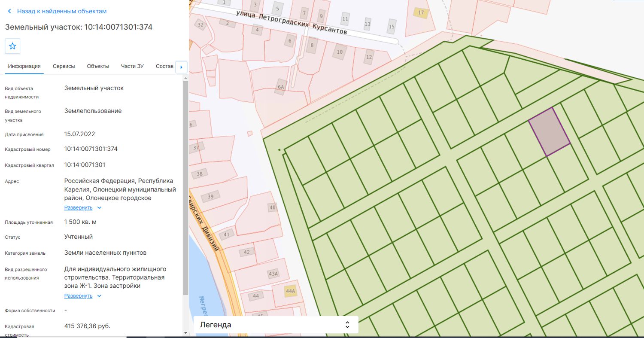The width and height of the screenshot is (644, 338).
Task: Open the Состав tab
Action: 164,66
